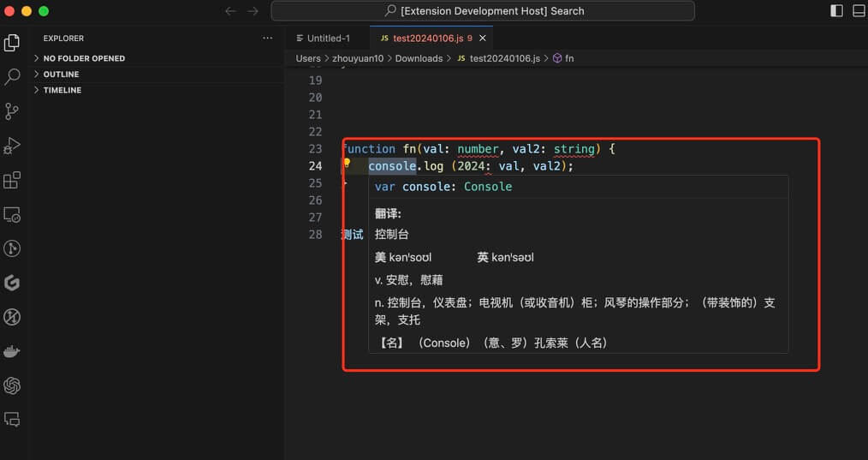Toggle the primary side bar visibility

pos(836,11)
